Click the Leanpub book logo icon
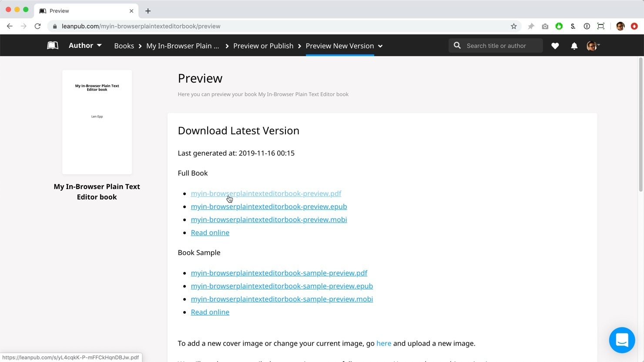 tap(53, 46)
